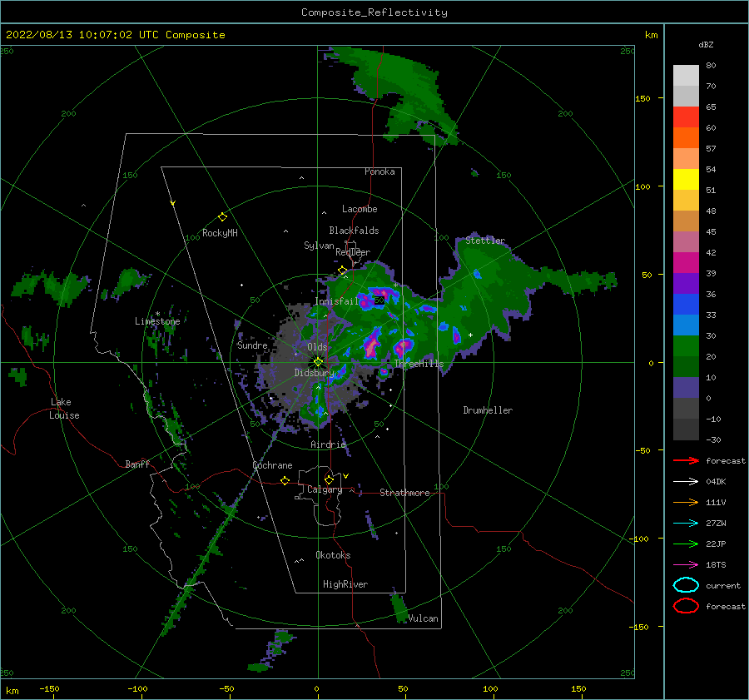
Task: Select the green 30 dBZ color swatch
Action: [686, 345]
